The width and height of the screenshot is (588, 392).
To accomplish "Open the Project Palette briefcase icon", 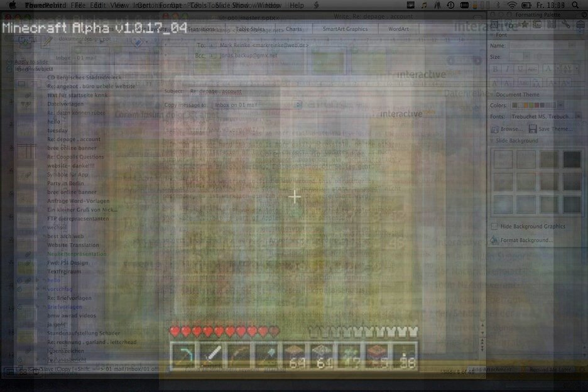I will [580, 24].
